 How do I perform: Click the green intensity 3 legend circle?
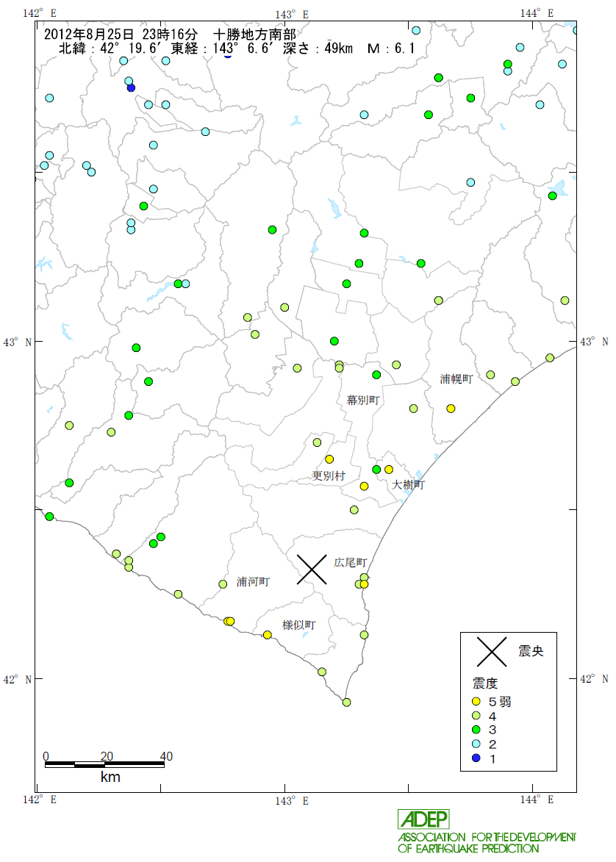[476, 730]
